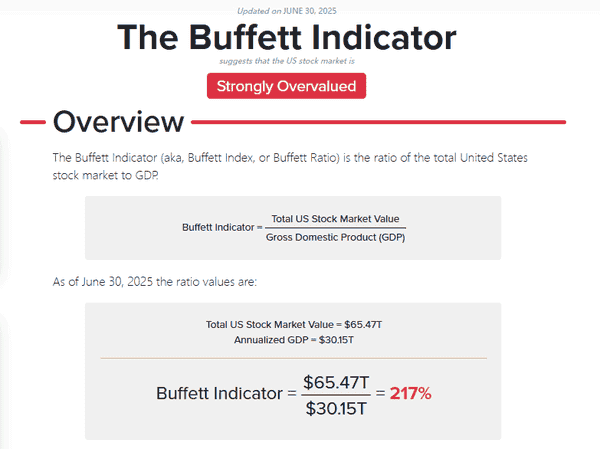Click "As of June 30, 2025" sentence
The image size is (600, 449).
tap(155, 281)
